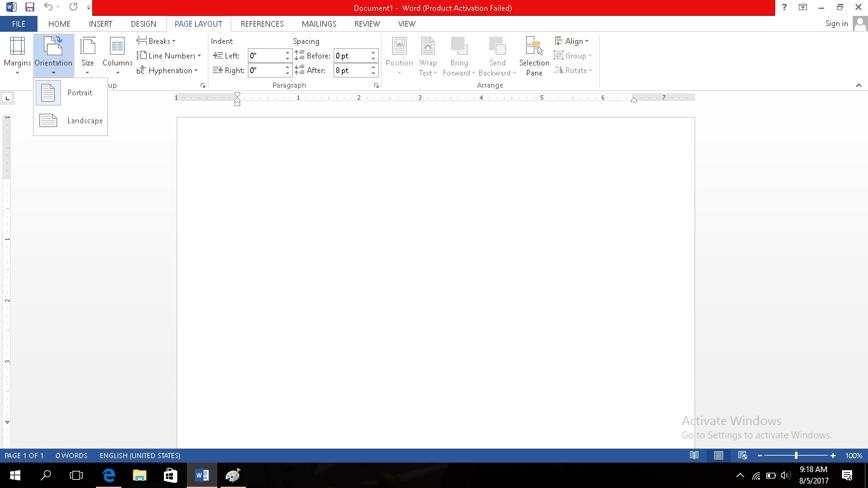The image size is (868, 488).
Task: Click the Word icon on the taskbar
Action: point(201,475)
